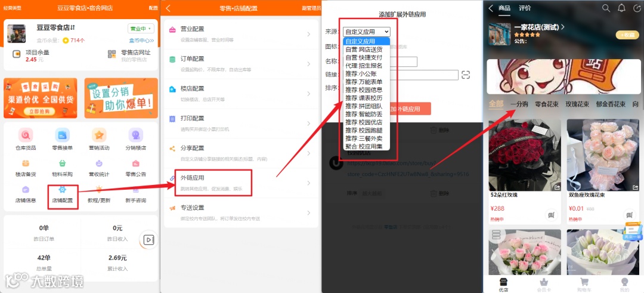Tap 配置 in the orange header

click(153, 8)
